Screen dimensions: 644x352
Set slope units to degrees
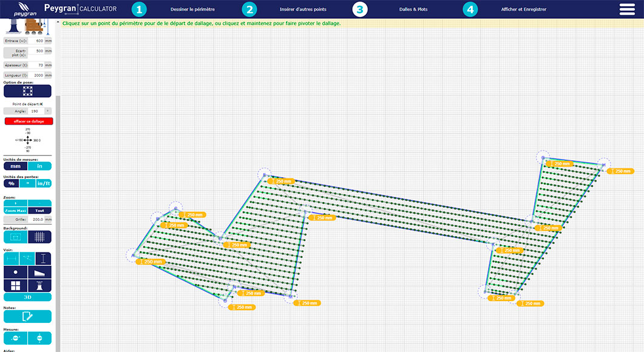[x=27, y=183]
